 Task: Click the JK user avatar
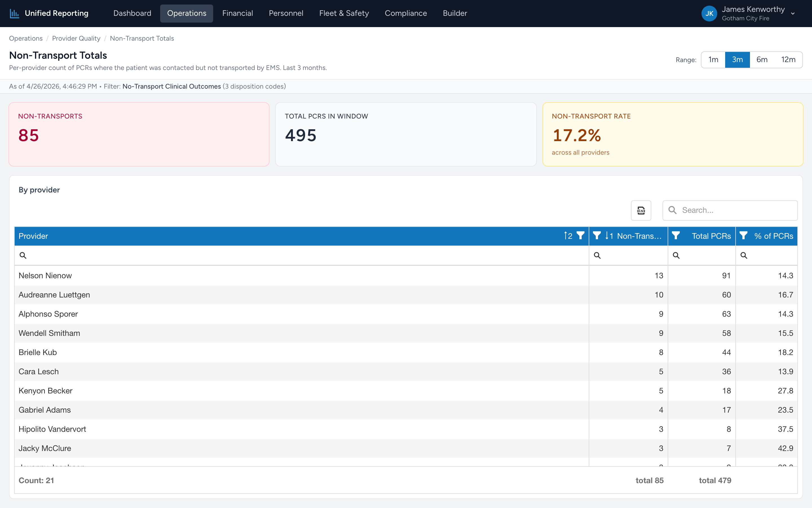[x=709, y=14]
